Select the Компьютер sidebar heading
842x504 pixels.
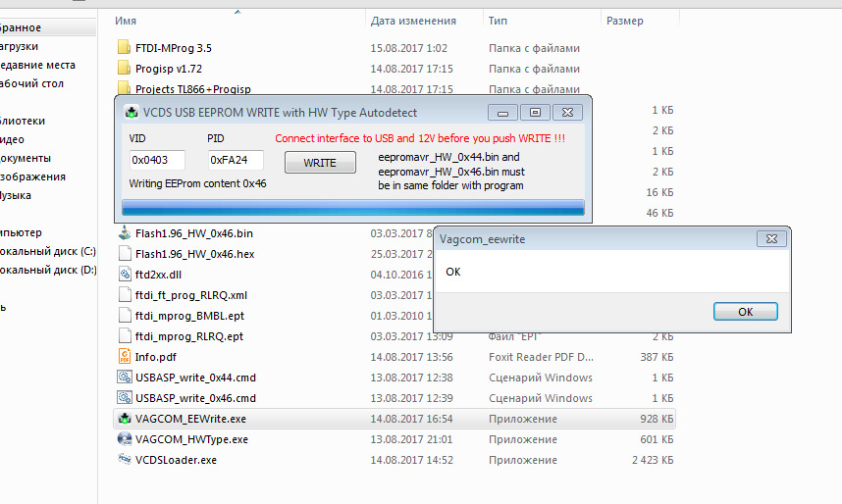coord(21,232)
